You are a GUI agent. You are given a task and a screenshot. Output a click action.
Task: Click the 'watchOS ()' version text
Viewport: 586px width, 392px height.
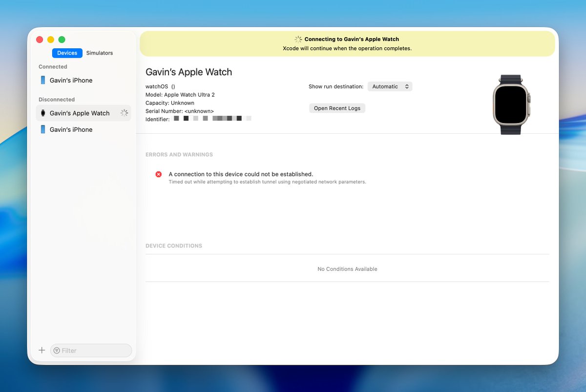tap(160, 86)
